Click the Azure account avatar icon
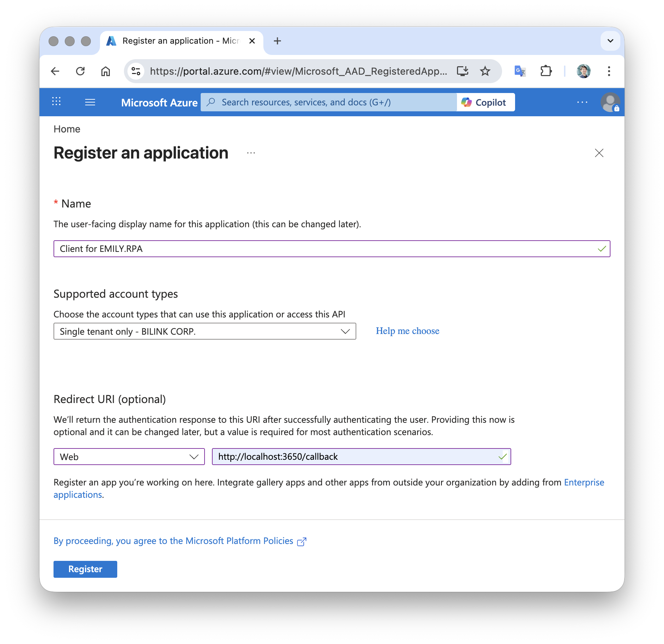The height and width of the screenshot is (644, 664). coord(610,102)
